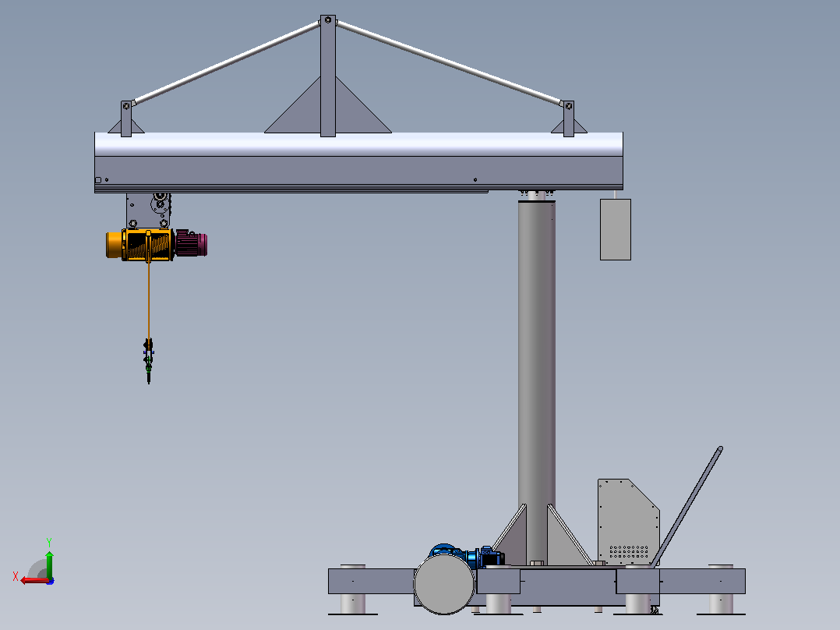The height and width of the screenshot is (630, 840).
Task: Select the hook block on the rope
Action: (x=148, y=360)
